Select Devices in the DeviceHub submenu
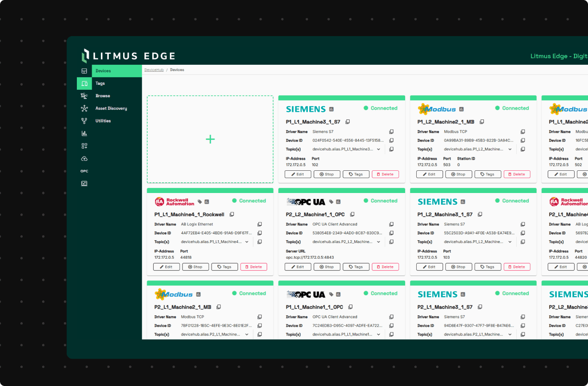This screenshot has width=588, height=386. click(117, 71)
